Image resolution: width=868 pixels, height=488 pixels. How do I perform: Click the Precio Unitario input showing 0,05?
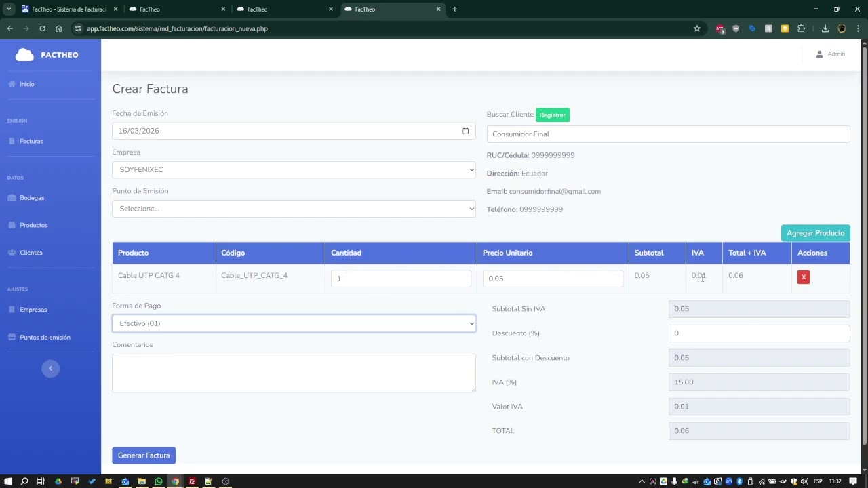pyautogui.click(x=553, y=279)
